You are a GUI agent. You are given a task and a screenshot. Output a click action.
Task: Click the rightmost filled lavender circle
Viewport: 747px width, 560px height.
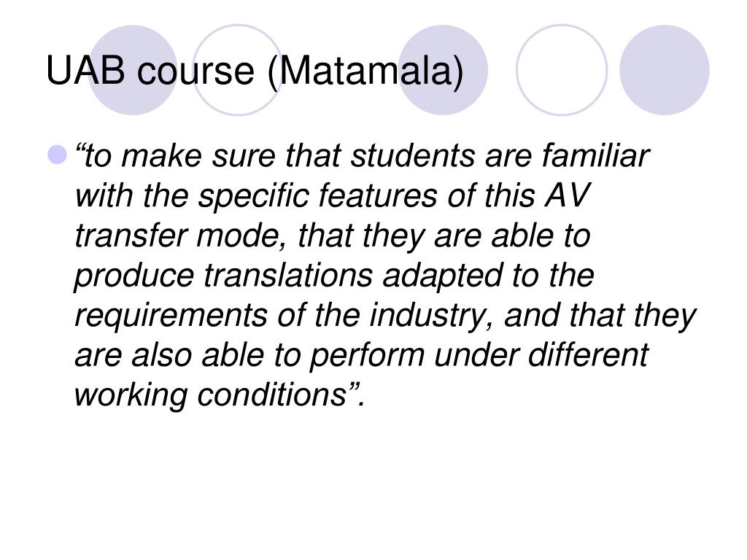(665, 70)
